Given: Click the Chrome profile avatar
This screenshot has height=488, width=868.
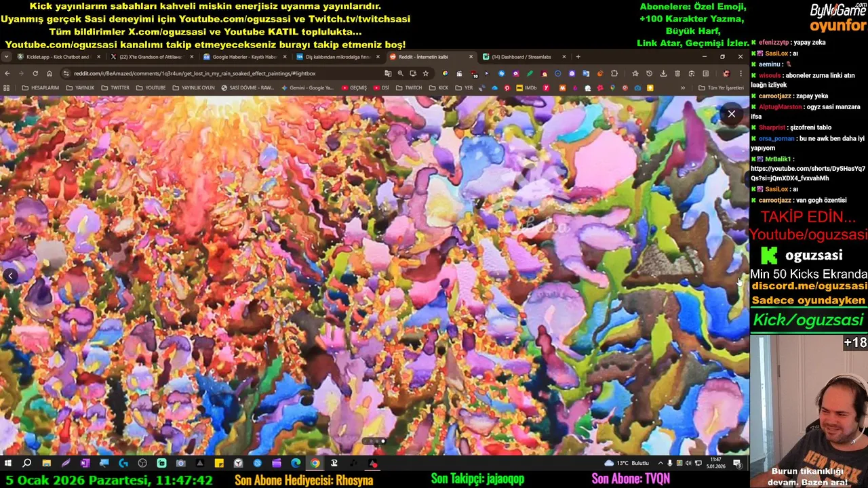Looking at the screenshot, I should (x=726, y=73).
